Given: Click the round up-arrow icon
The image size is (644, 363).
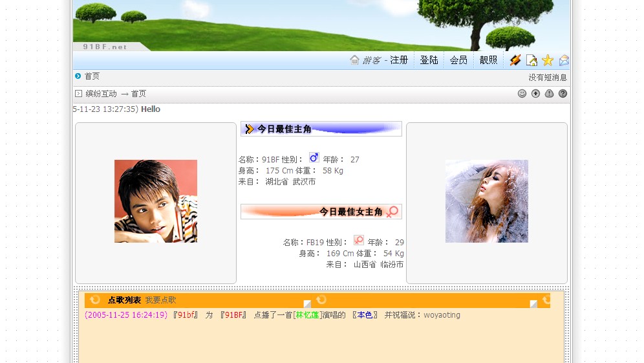Looking at the screenshot, I should (x=535, y=93).
